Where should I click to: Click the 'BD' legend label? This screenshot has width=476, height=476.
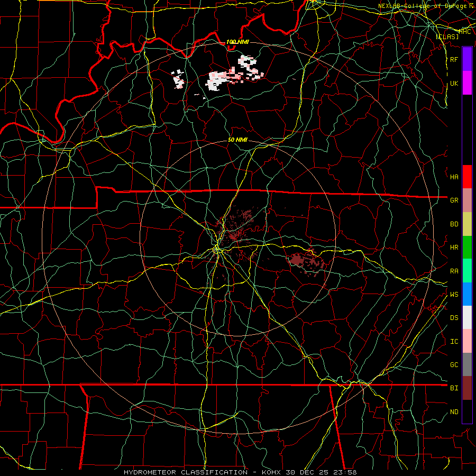coord(454,224)
